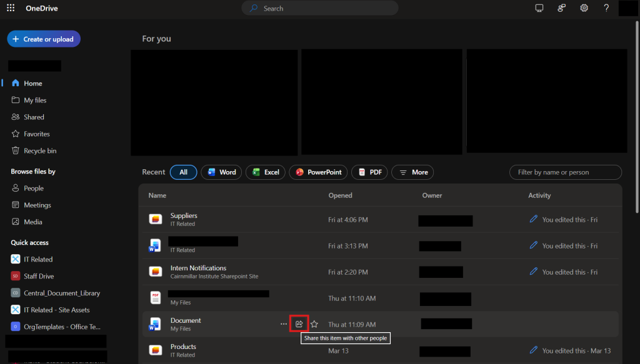Click 'Thu at 11:09 AM' opened time
640x364 pixels.
pos(352,325)
